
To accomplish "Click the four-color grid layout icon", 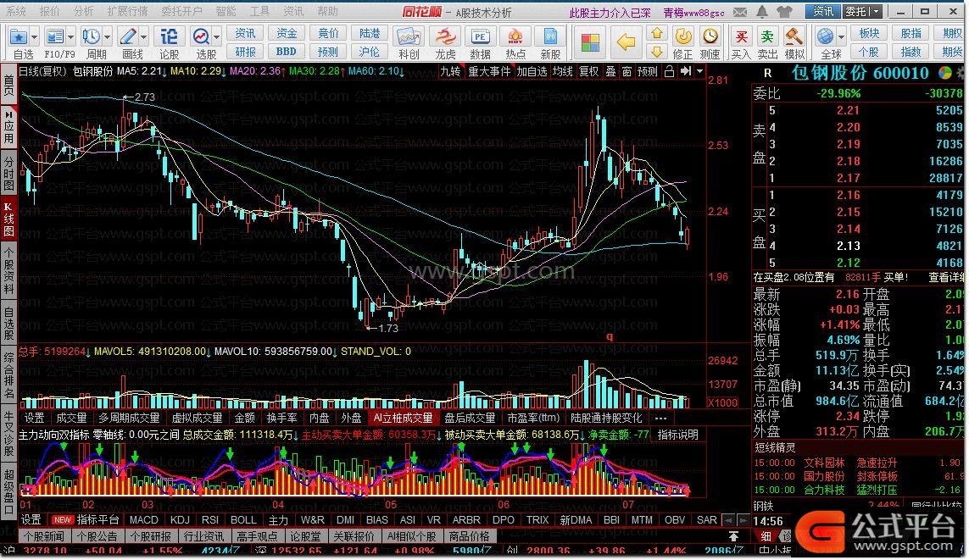I will pos(590,42).
